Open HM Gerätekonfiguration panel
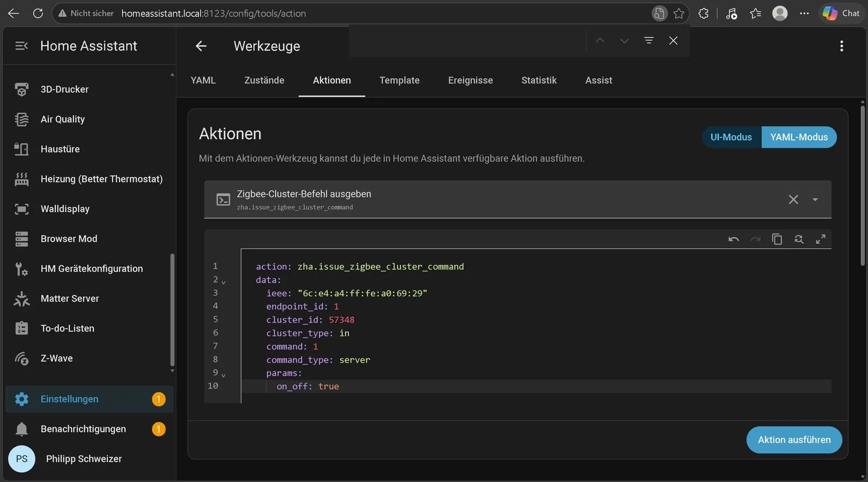868x482 pixels. 90,268
